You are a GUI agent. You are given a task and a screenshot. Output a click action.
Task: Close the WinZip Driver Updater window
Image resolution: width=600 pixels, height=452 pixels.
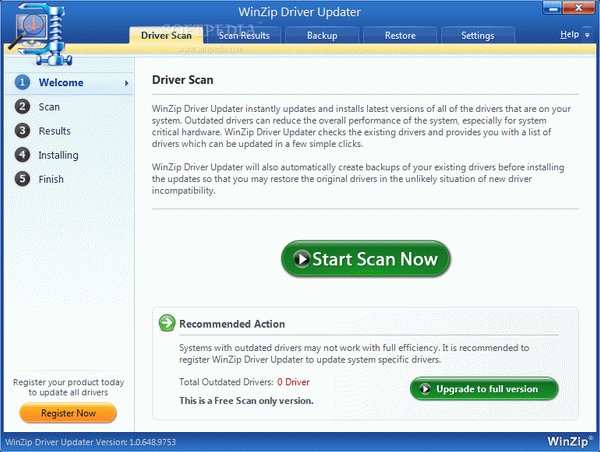pyautogui.click(x=579, y=8)
